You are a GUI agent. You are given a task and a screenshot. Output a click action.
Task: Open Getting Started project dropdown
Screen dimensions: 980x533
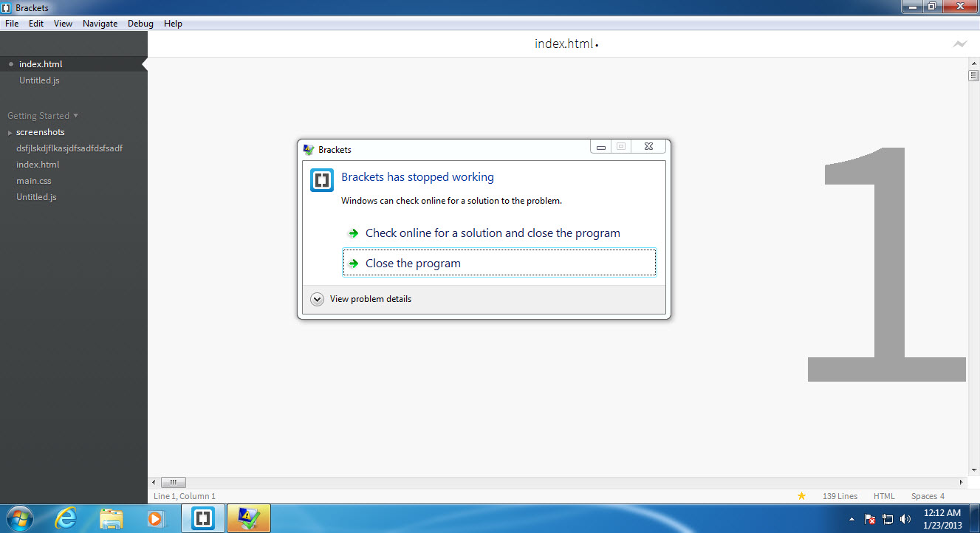(43, 116)
